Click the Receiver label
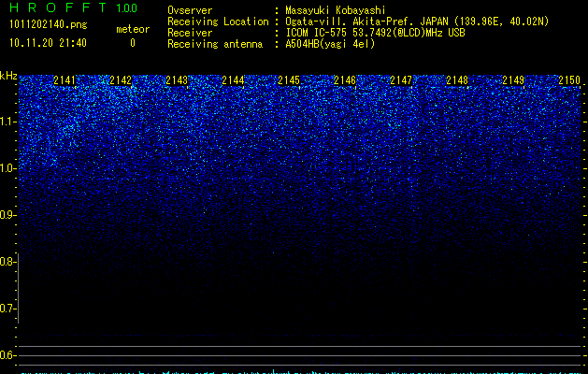Screen dimensions: 588x374 [190, 33]
